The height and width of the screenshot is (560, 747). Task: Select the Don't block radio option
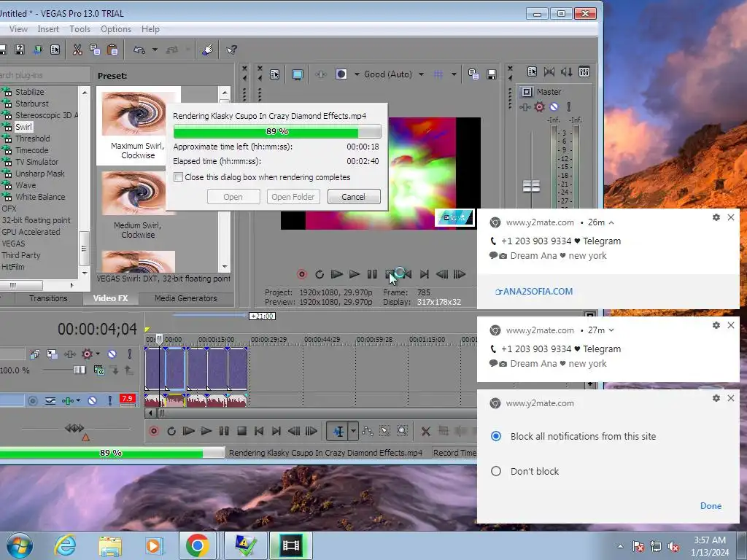click(x=496, y=471)
